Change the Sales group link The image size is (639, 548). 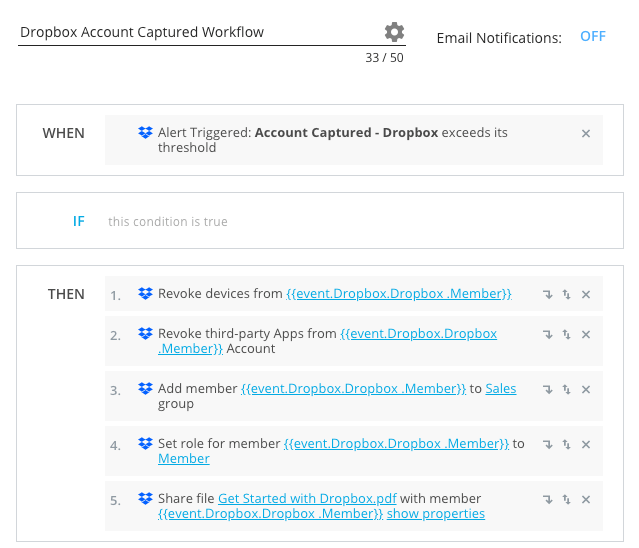[501, 389]
